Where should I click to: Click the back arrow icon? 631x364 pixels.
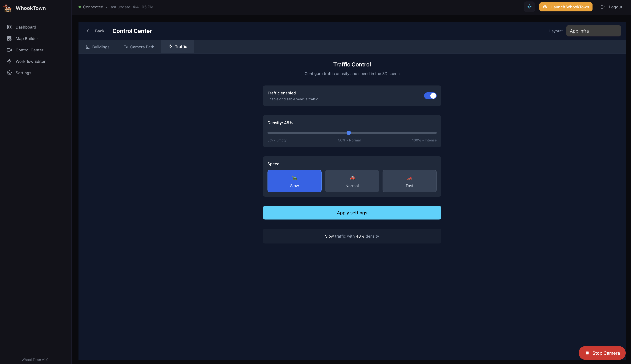click(x=89, y=31)
